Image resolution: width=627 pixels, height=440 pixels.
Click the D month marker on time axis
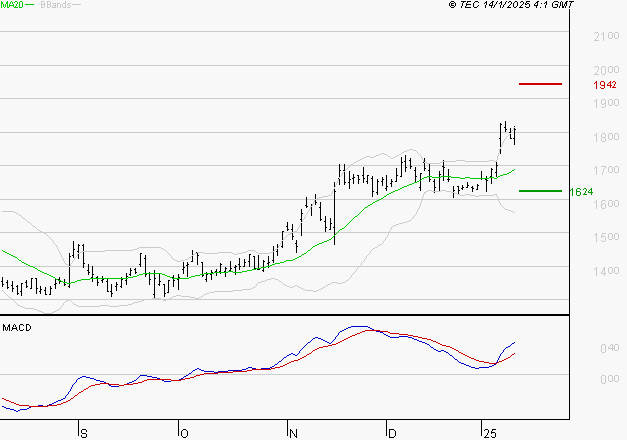pos(392,433)
